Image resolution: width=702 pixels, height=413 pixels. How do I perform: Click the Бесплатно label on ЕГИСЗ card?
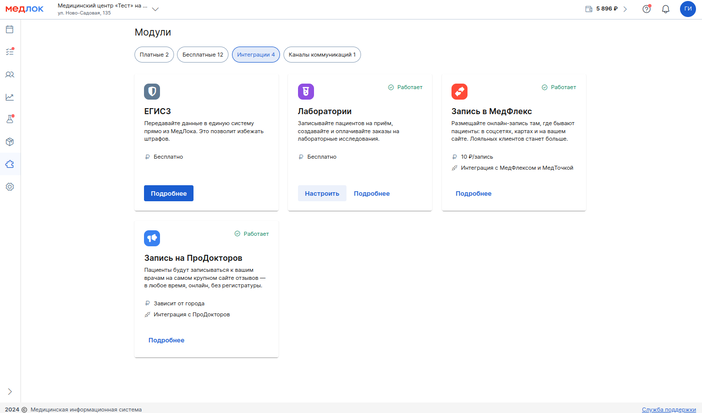click(168, 157)
